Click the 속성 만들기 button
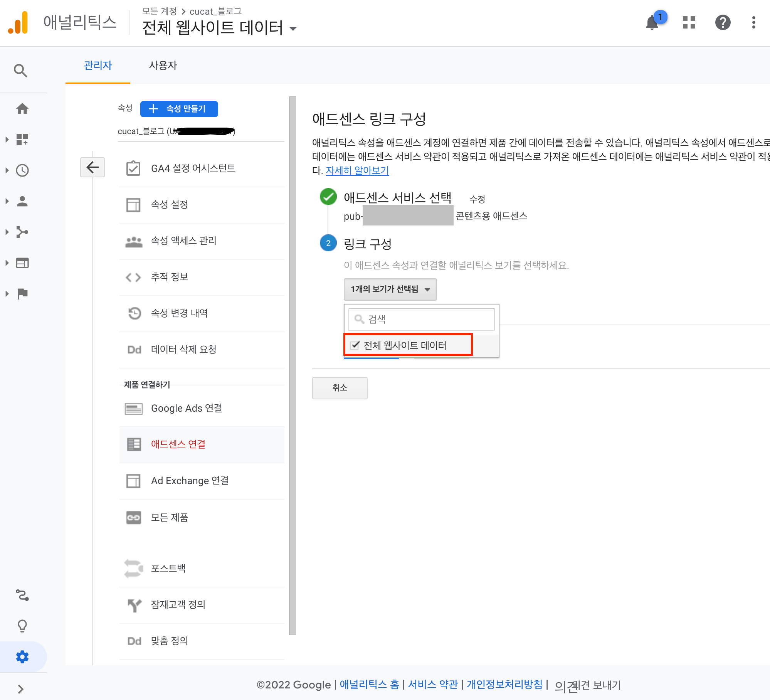 point(179,109)
